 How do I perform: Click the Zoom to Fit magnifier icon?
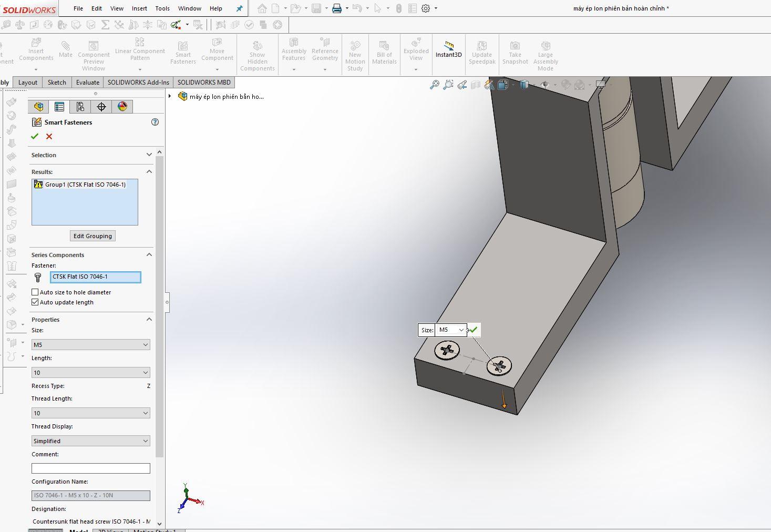tap(434, 85)
